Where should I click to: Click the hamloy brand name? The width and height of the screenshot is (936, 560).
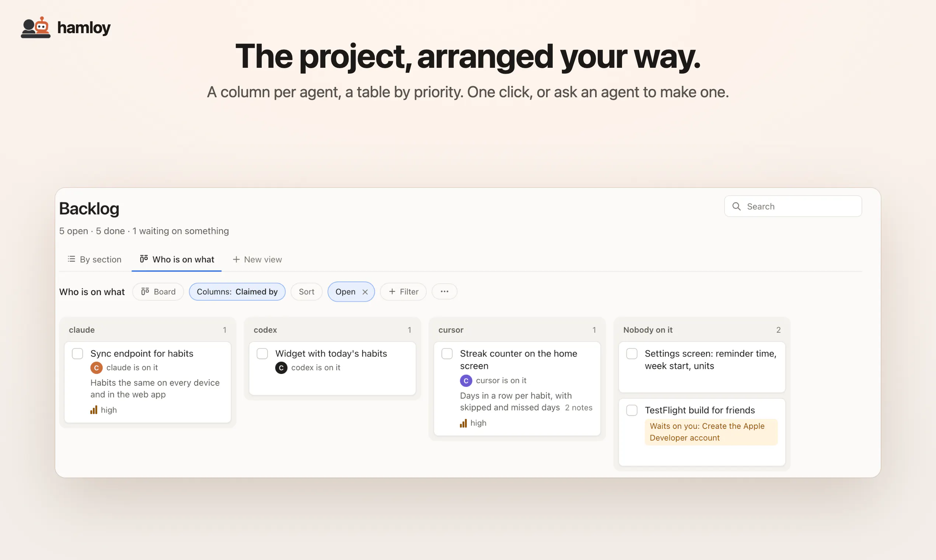point(84,28)
